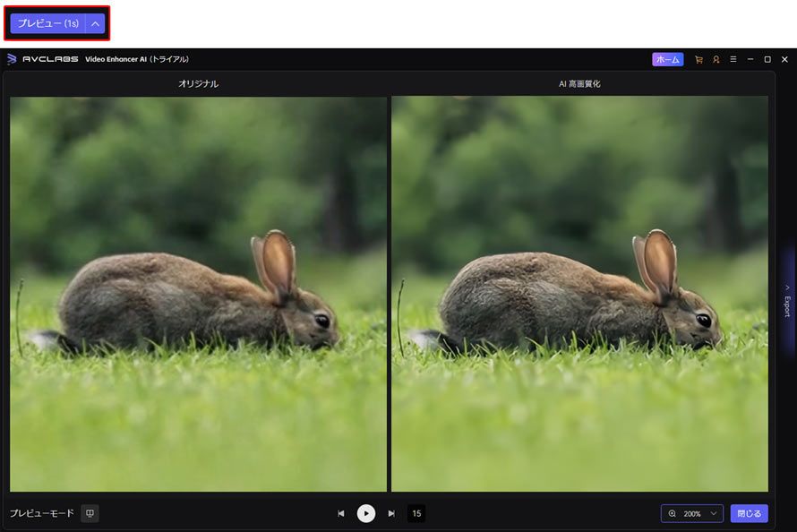Open the ホーム home button
Viewport: 797px width, 532px height.
click(667, 59)
